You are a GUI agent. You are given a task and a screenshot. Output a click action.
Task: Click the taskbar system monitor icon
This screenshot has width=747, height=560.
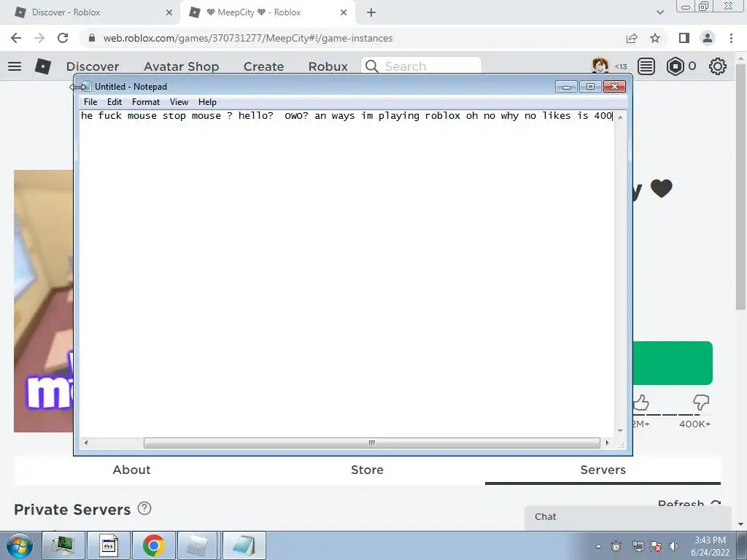pos(63,545)
